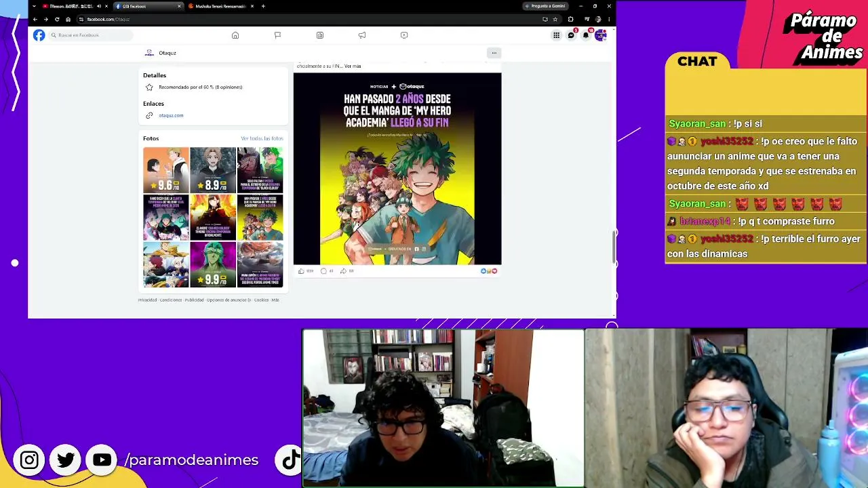Open the browser extensions puzzle icon
The image size is (868, 488).
(x=570, y=19)
